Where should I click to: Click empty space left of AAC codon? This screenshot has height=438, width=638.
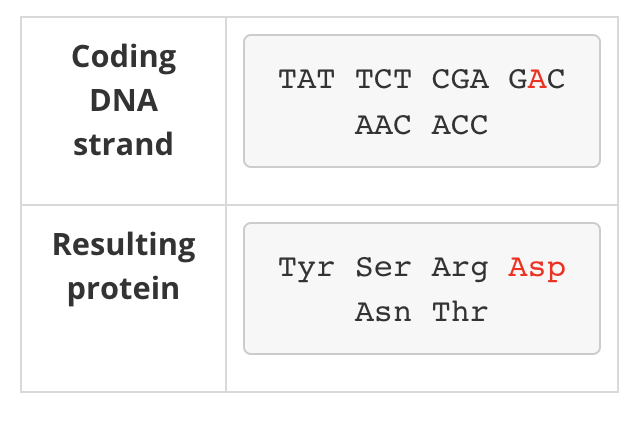pyautogui.click(x=300, y=125)
